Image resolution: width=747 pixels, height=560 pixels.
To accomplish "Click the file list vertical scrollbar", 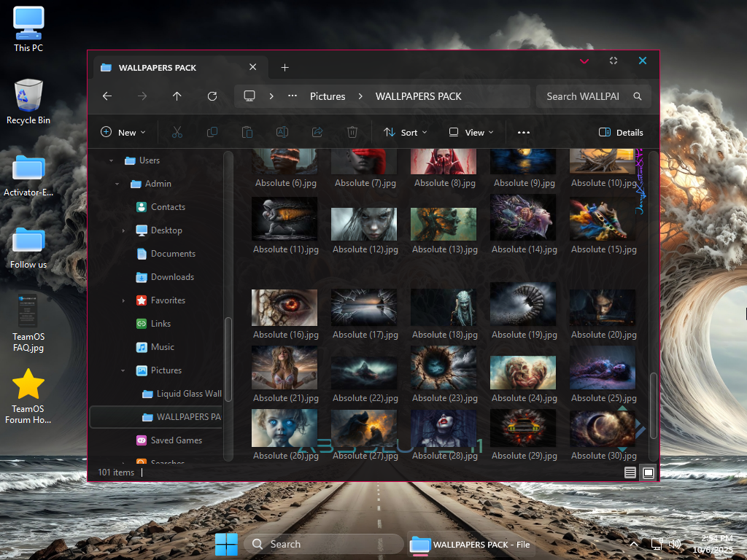I will pos(654,405).
